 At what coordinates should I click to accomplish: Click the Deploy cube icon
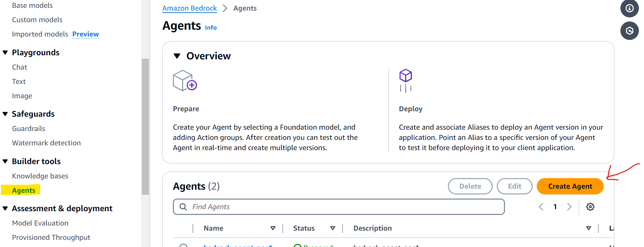[x=406, y=80]
